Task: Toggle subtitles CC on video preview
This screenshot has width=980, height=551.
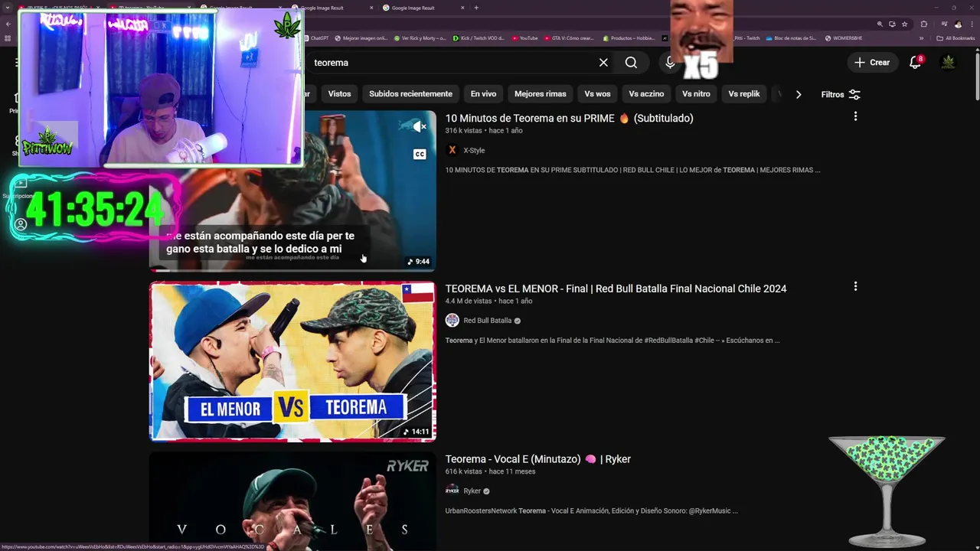Action: tap(420, 155)
